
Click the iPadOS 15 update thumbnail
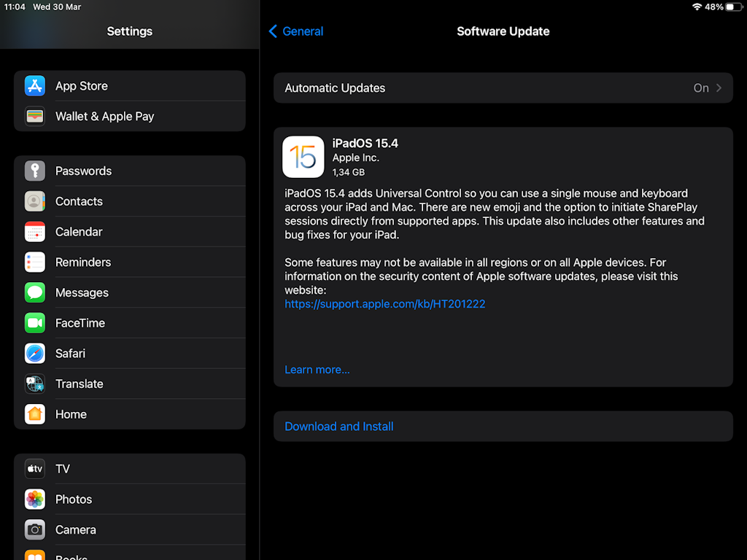(x=303, y=157)
